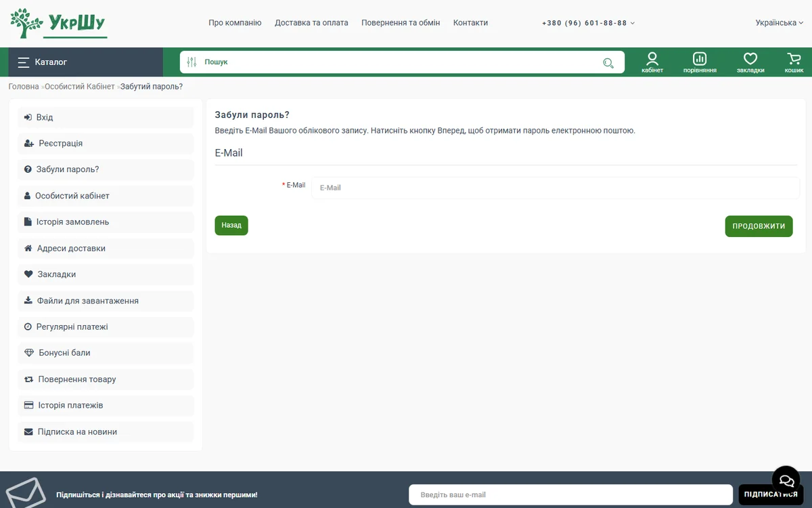Open Історія замовлень in the sidebar
812x508 pixels.
[106, 222]
